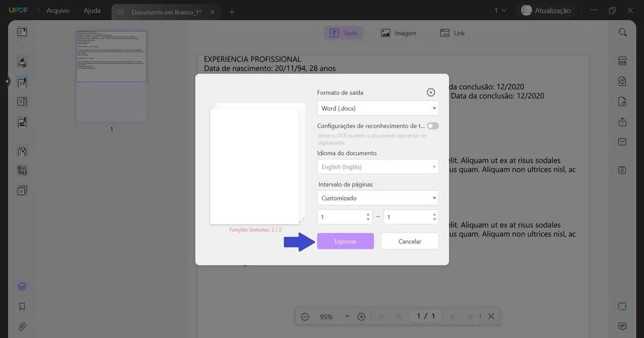
Task: Open the Arquivo menu
Action: point(57,10)
